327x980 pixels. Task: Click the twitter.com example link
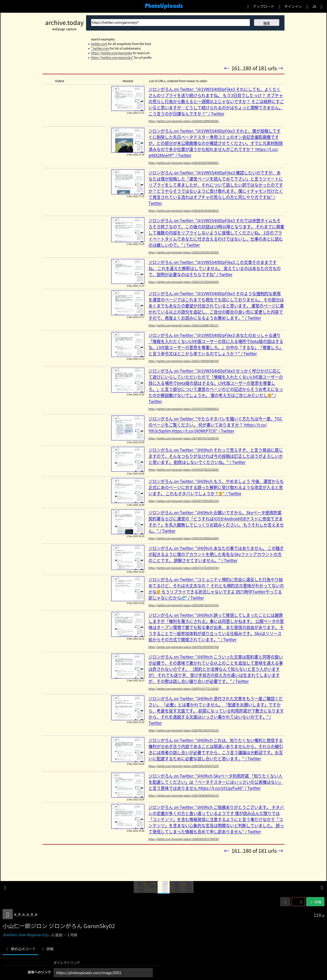coord(99,44)
